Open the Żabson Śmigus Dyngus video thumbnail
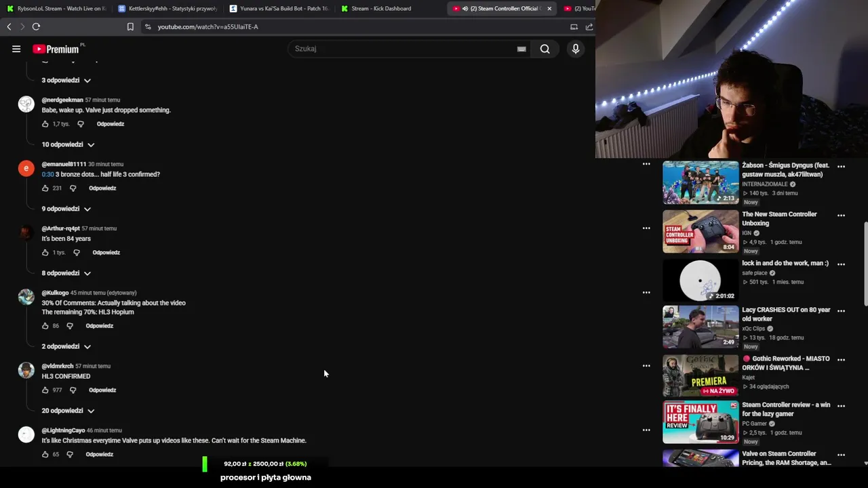 pyautogui.click(x=701, y=182)
